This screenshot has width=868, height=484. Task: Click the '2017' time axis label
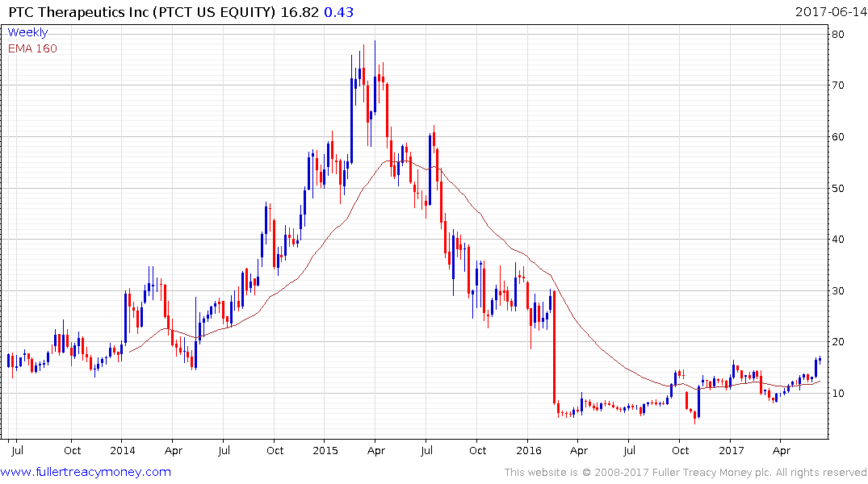[x=732, y=450]
